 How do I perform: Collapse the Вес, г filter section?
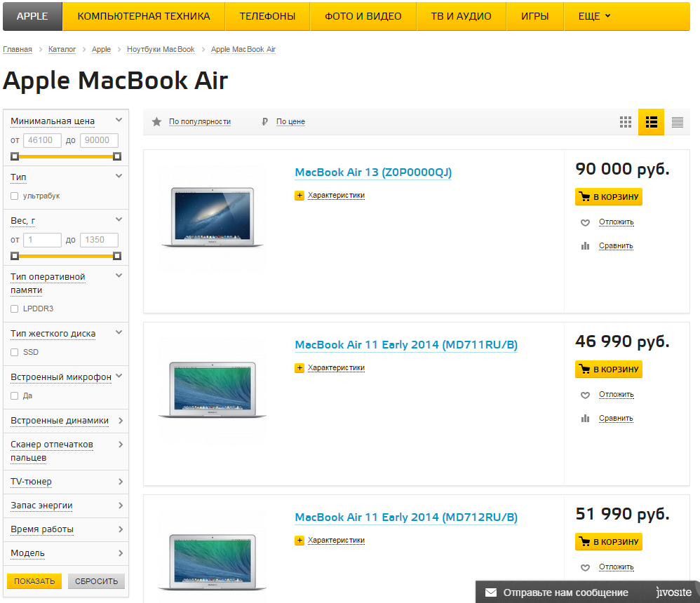[119, 219]
